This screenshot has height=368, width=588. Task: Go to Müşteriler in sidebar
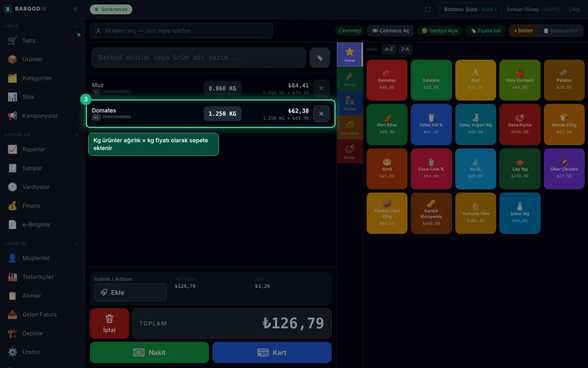point(42,258)
